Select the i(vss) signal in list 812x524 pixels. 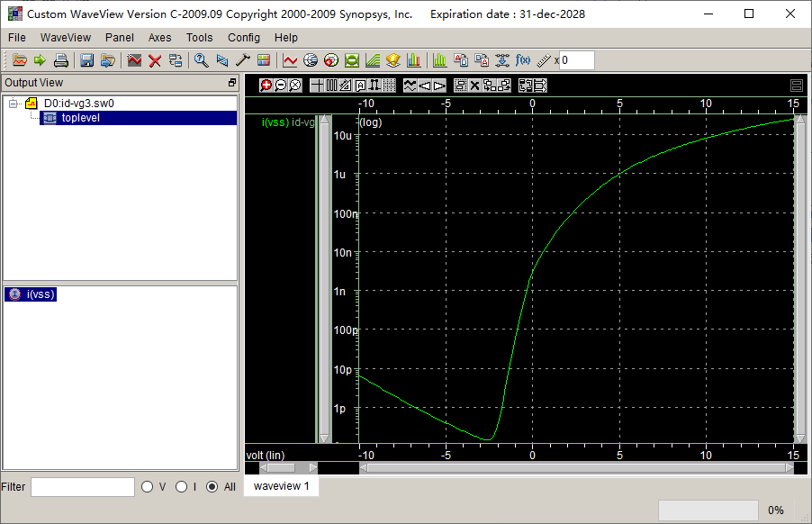tap(31, 294)
